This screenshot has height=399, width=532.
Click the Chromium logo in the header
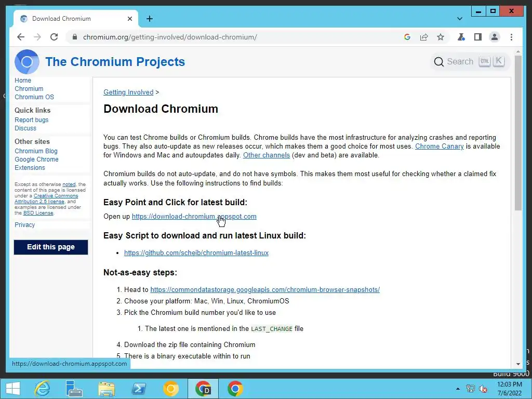pyautogui.click(x=27, y=62)
